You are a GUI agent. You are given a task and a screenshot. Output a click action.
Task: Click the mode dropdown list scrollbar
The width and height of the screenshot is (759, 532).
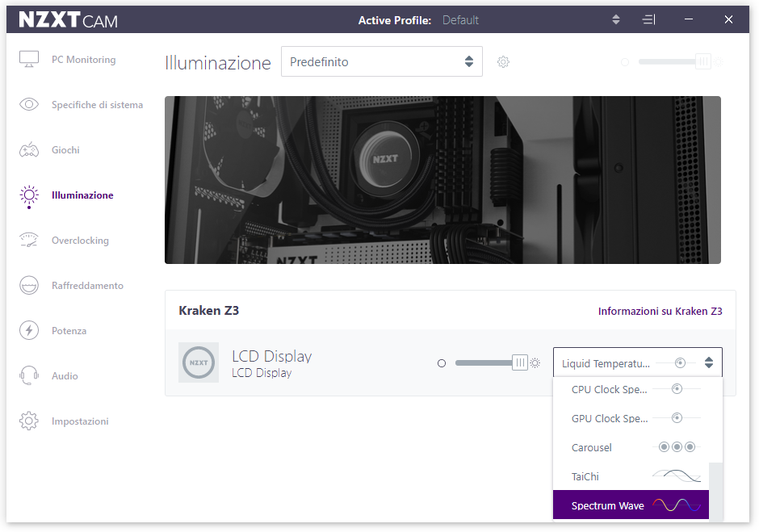[716, 492]
